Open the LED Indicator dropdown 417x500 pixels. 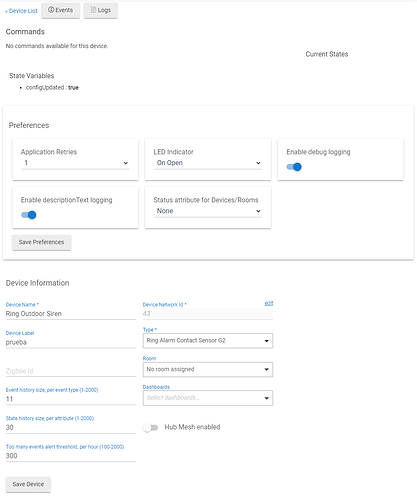coord(208,163)
